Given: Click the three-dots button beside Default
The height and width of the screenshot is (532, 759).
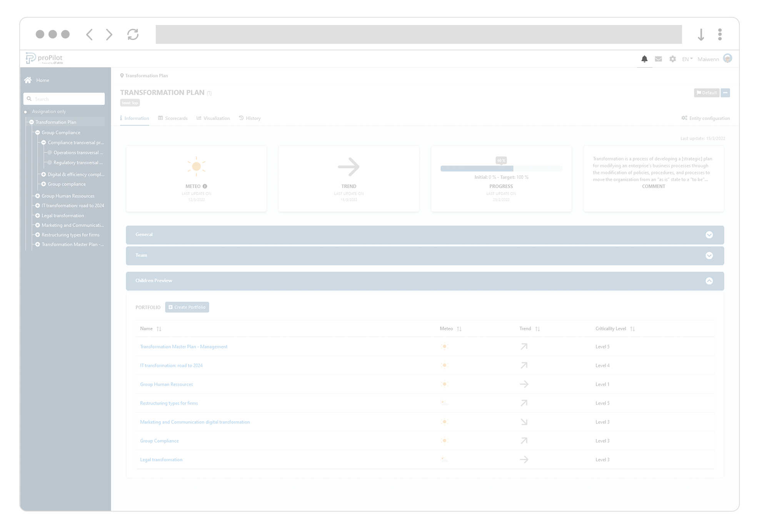Looking at the screenshot, I should [725, 93].
